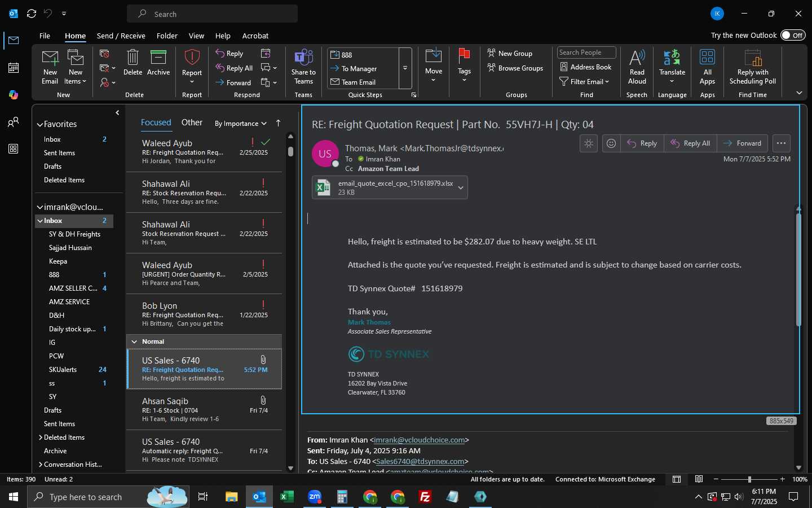Open the Move folder icon
Screen dimensions: 812x508
[x=434, y=56]
